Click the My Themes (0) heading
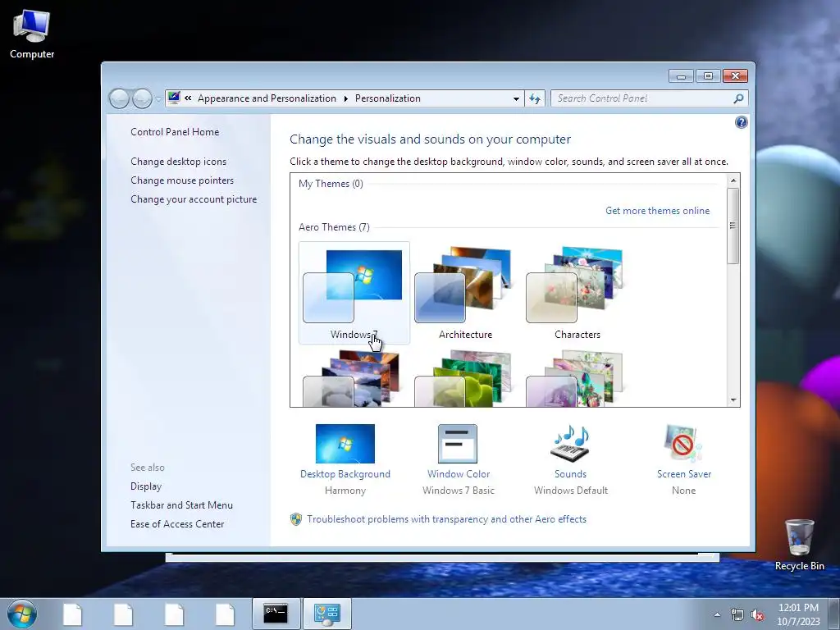 (x=331, y=184)
